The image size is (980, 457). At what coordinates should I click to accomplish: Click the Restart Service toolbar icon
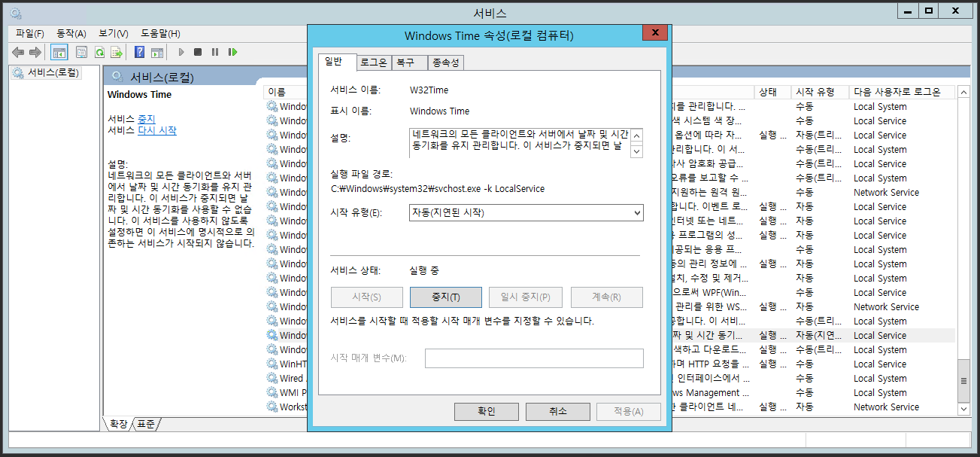click(233, 52)
